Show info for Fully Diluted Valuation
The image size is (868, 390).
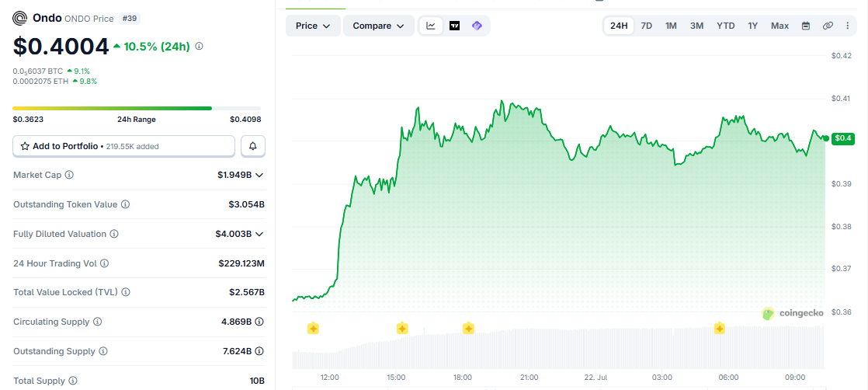tap(114, 234)
